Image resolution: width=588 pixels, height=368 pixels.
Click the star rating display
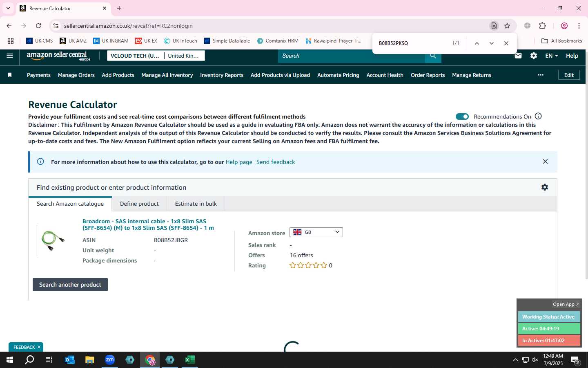[308, 265]
